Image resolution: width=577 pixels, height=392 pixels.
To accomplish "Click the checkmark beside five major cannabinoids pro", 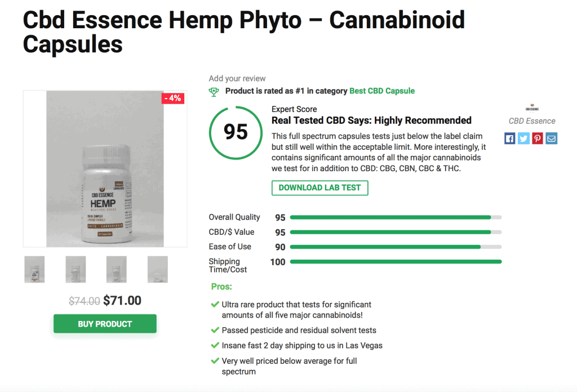I will [x=215, y=304].
